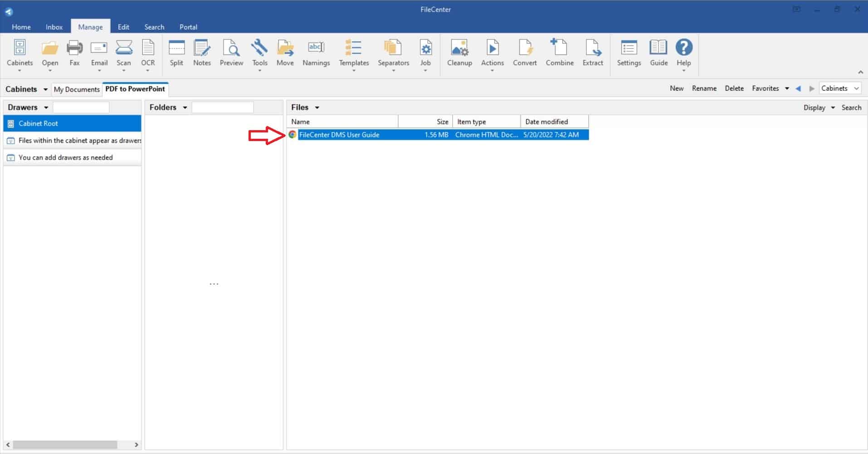Image resolution: width=868 pixels, height=454 pixels.
Task: Open the Folders dropdown menu
Action: [185, 107]
